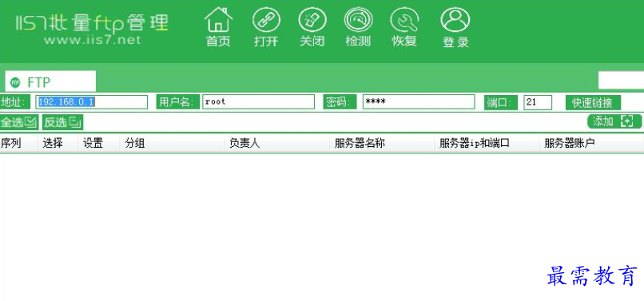Screen dimensions: 644x301
Task: Click the IIS7批量ftp管理 logo
Action: pos(92,23)
